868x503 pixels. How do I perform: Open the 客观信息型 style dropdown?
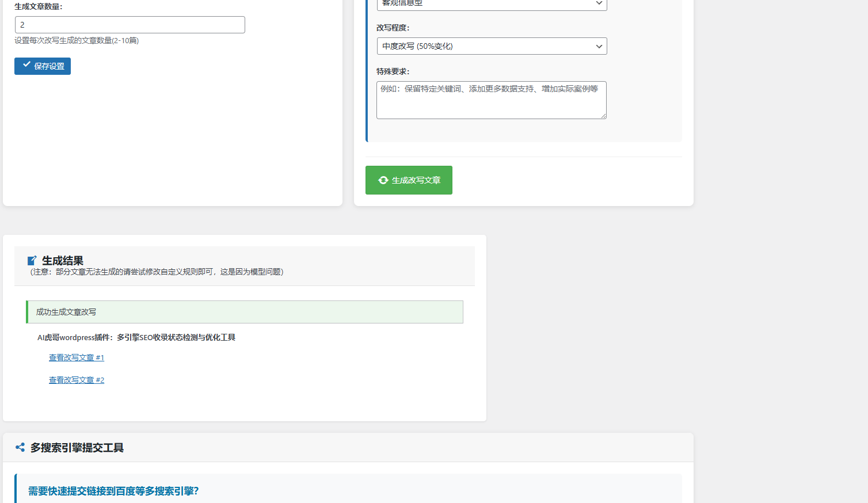point(492,4)
